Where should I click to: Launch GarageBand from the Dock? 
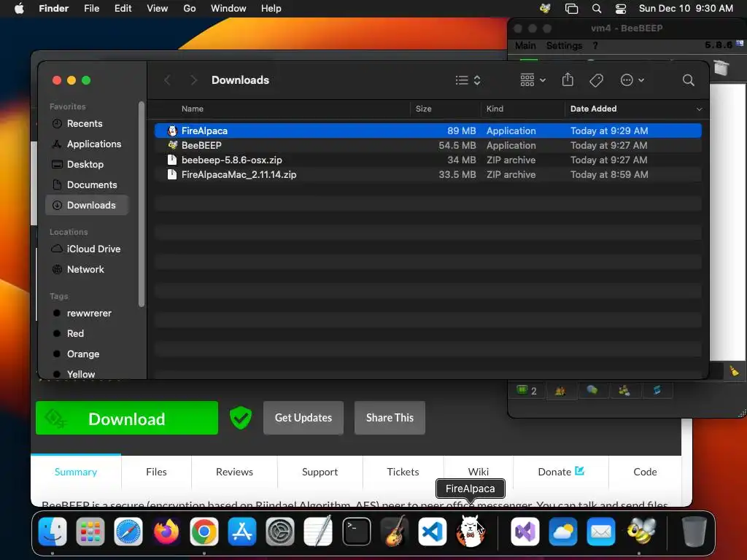[x=395, y=532]
